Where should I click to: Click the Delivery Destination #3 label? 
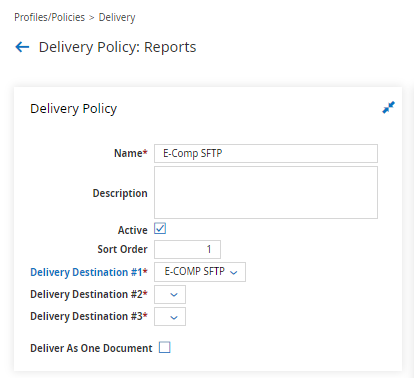[89, 316]
